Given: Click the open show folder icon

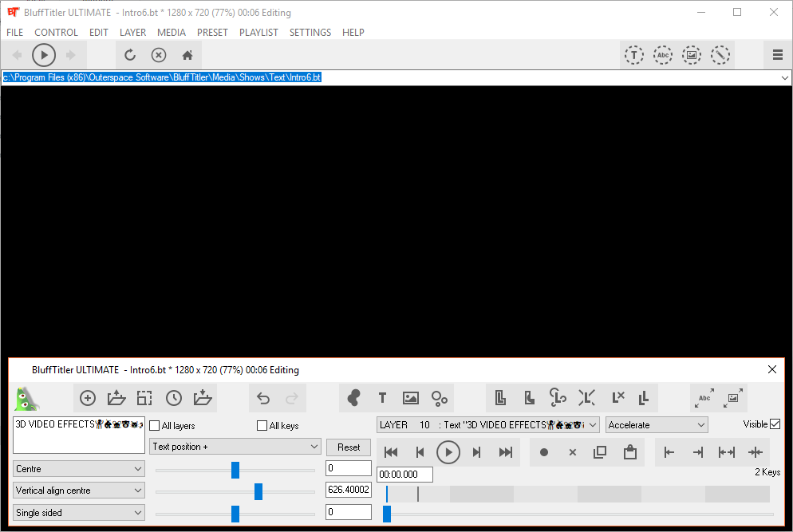Looking at the screenshot, I should (x=116, y=399).
